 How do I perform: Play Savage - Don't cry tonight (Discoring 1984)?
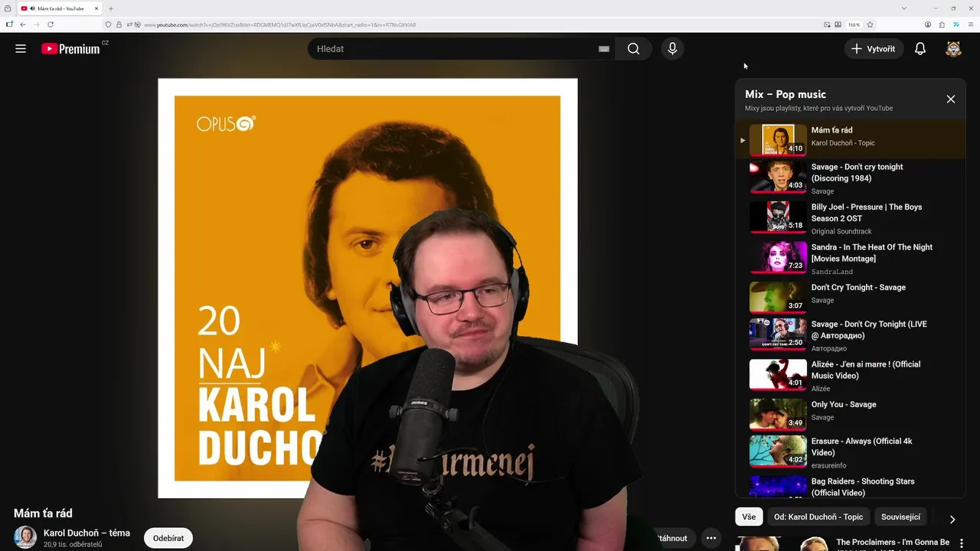pyautogui.click(x=850, y=178)
